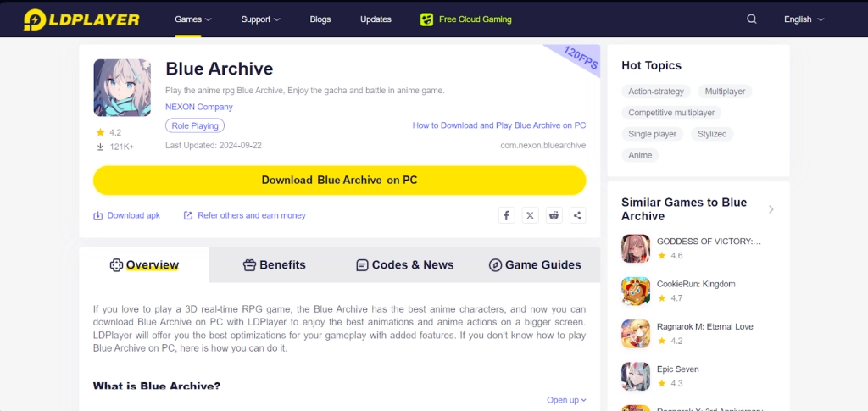Screen dimensions: 868x411
Task: Open the search magnifier icon
Action: [751, 19]
